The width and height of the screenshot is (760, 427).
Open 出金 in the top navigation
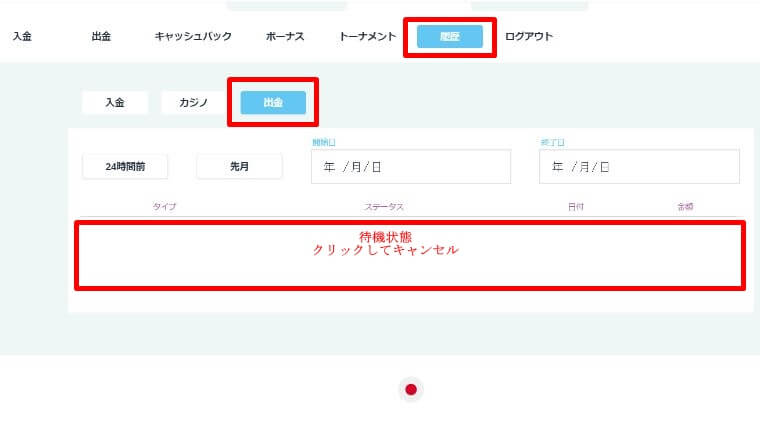(x=101, y=37)
